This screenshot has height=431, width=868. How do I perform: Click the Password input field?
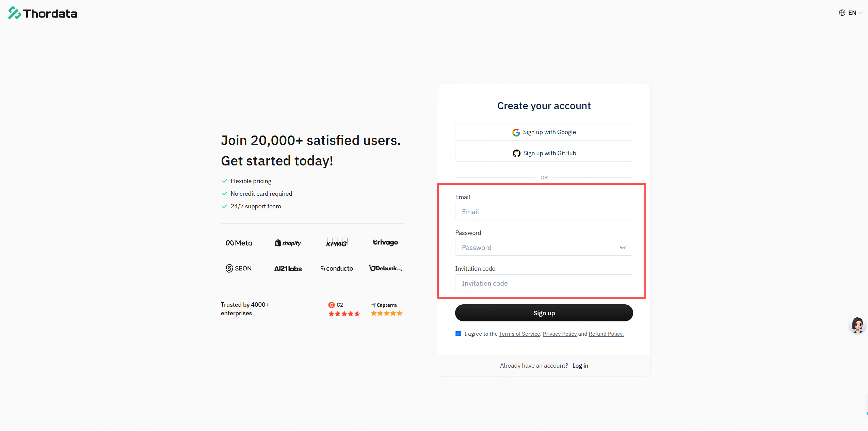(538, 248)
